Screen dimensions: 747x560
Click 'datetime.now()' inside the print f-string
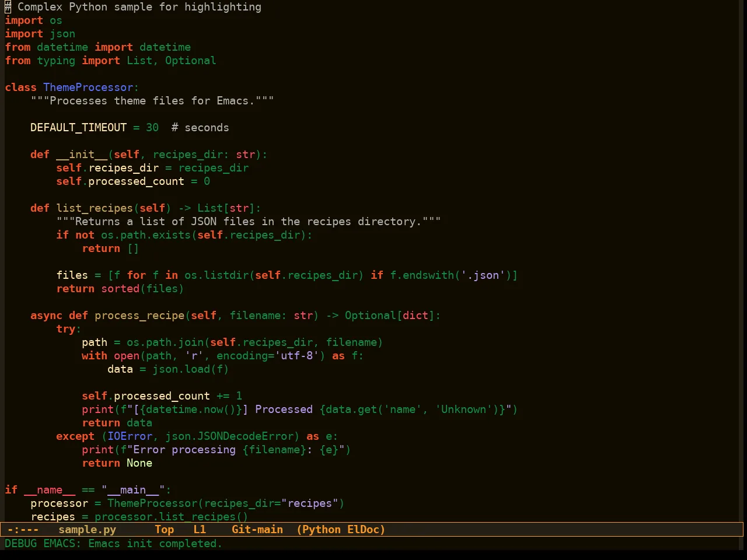(191, 409)
